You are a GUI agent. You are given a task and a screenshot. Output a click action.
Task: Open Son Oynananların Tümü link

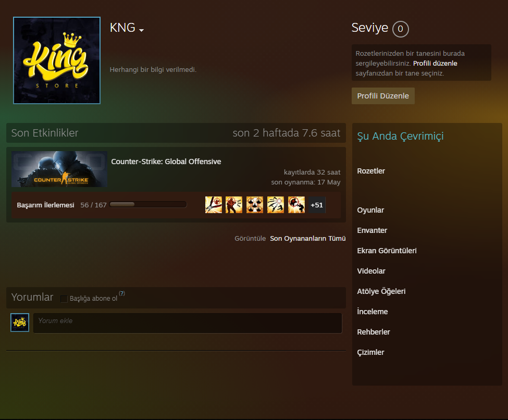click(308, 239)
